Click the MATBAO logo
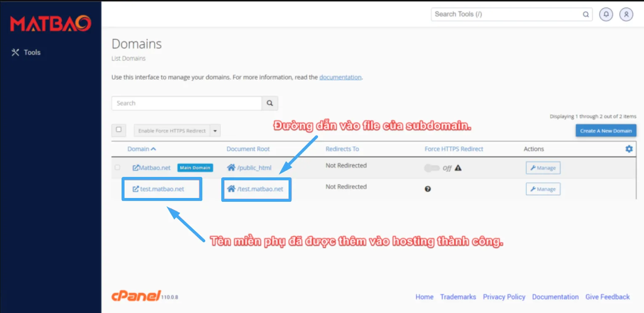 [50, 24]
